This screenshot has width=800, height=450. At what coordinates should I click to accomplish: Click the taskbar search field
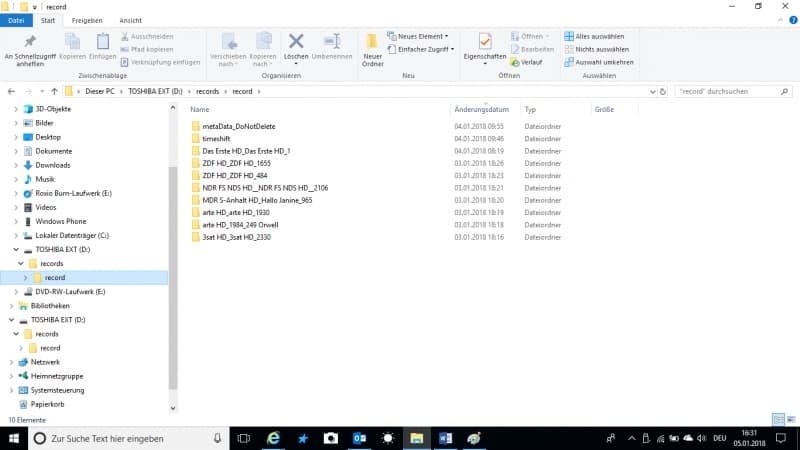(x=128, y=438)
